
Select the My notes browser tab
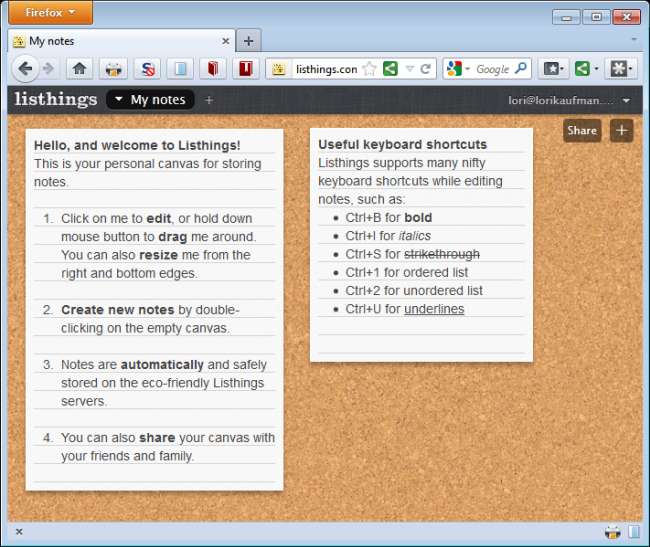tap(121, 41)
